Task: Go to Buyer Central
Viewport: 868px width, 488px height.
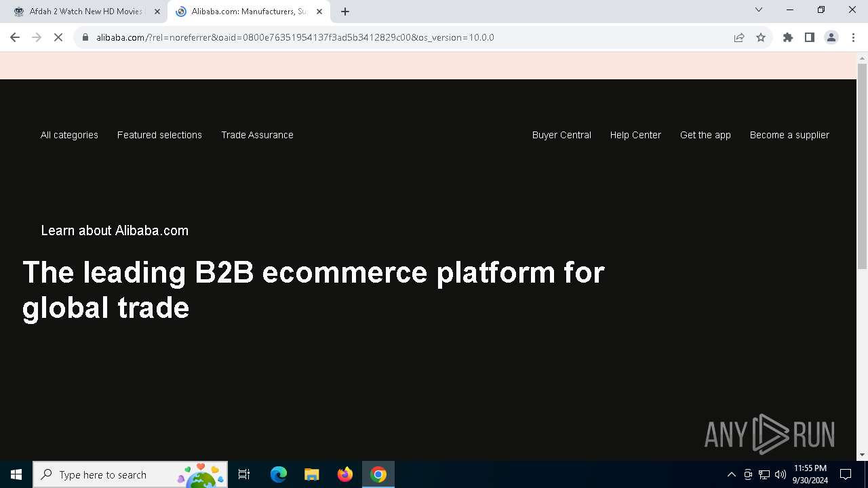Action: 561,135
